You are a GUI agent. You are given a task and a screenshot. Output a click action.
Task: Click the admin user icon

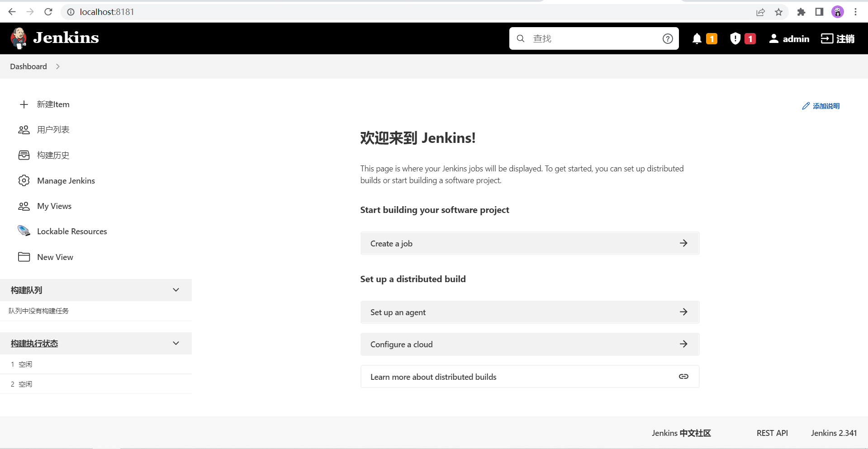point(774,39)
